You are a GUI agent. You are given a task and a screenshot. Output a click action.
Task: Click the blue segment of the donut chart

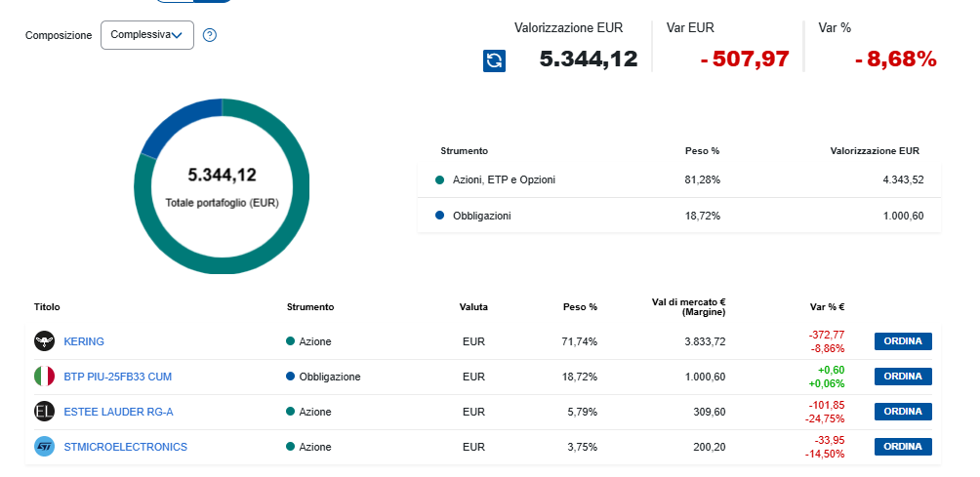(x=178, y=122)
